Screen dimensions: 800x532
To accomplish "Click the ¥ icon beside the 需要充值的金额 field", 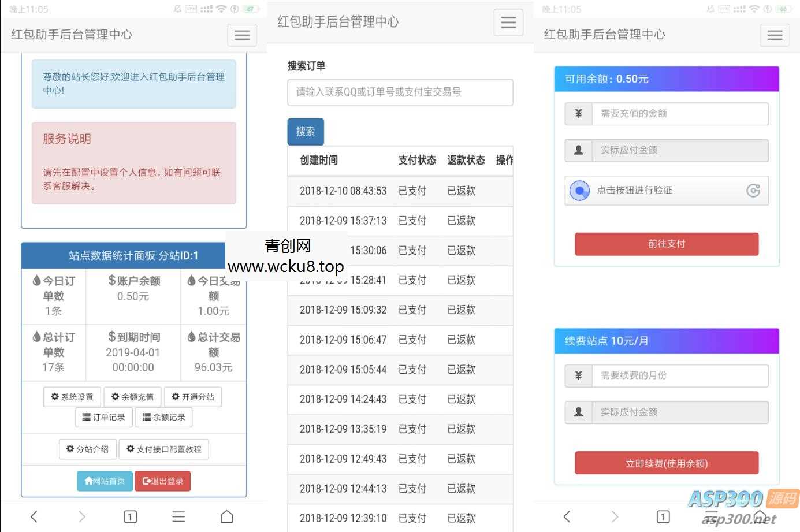I will coord(578,114).
